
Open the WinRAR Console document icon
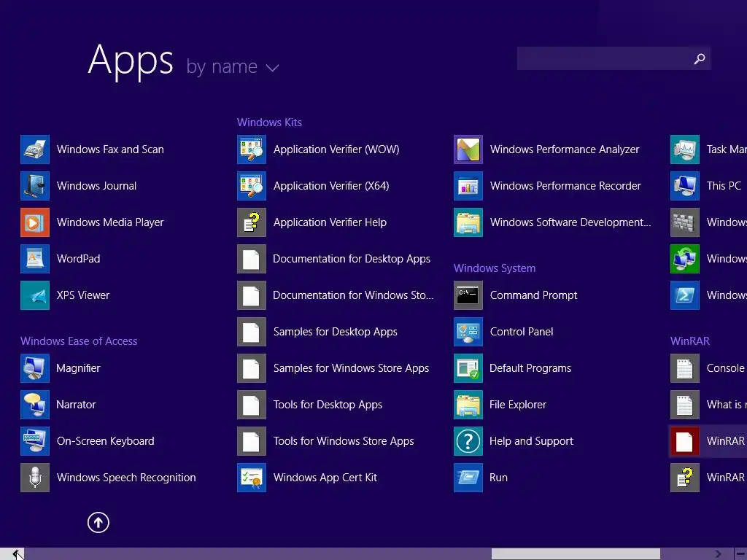tap(685, 368)
